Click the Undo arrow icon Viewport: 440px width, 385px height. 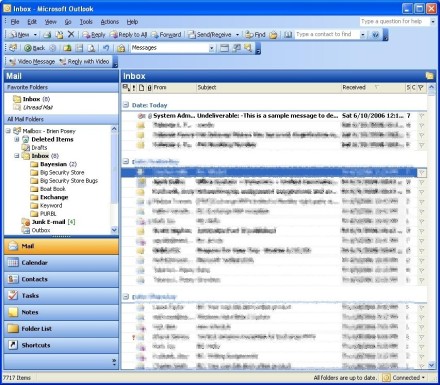coord(106,48)
